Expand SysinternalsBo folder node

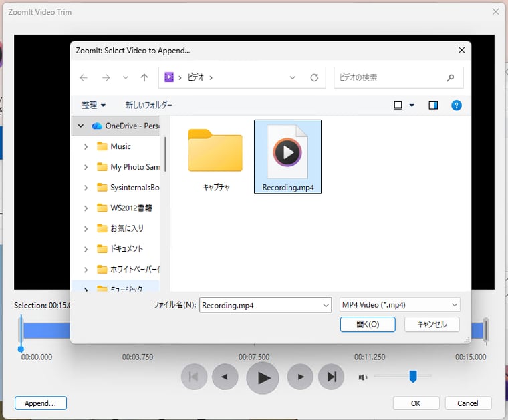pyautogui.click(x=86, y=188)
